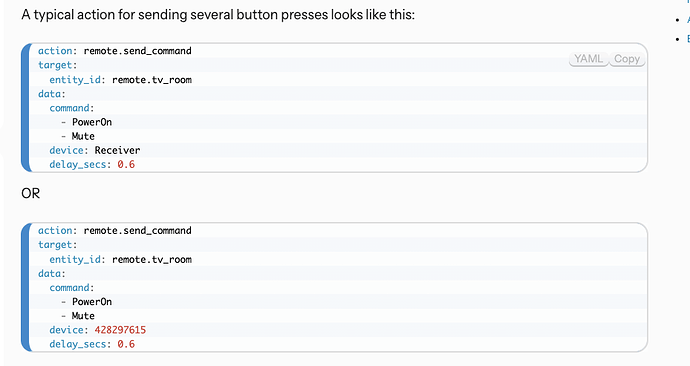
Task: Click remote.send_command in the second block
Action: point(138,231)
